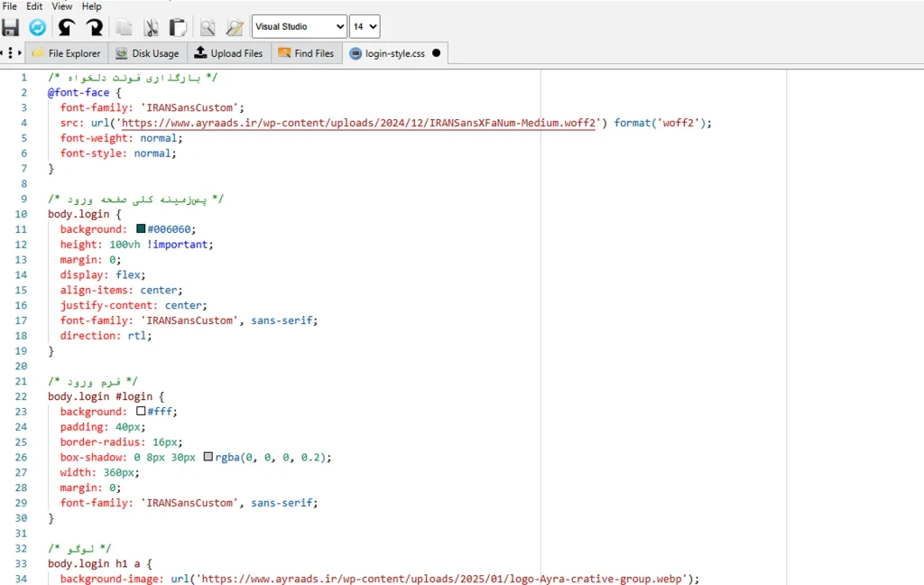The image size is (924, 585).
Task: Click the tab scroll right arrow
Action: point(20,53)
